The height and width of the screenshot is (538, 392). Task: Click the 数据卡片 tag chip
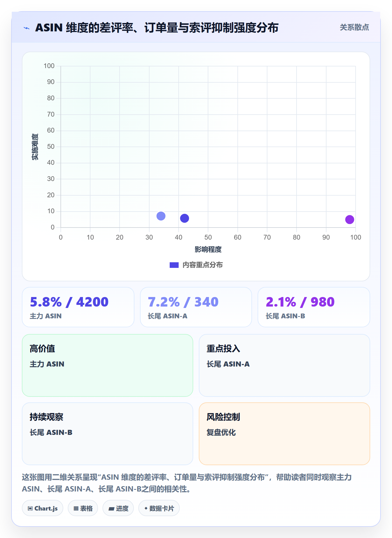[159, 508]
